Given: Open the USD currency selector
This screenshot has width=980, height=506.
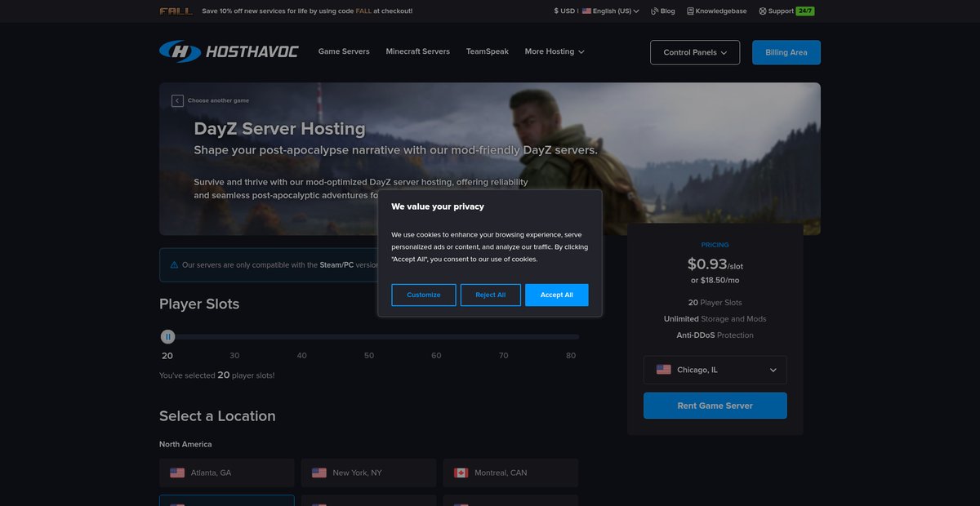Looking at the screenshot, I should [564, 11].
